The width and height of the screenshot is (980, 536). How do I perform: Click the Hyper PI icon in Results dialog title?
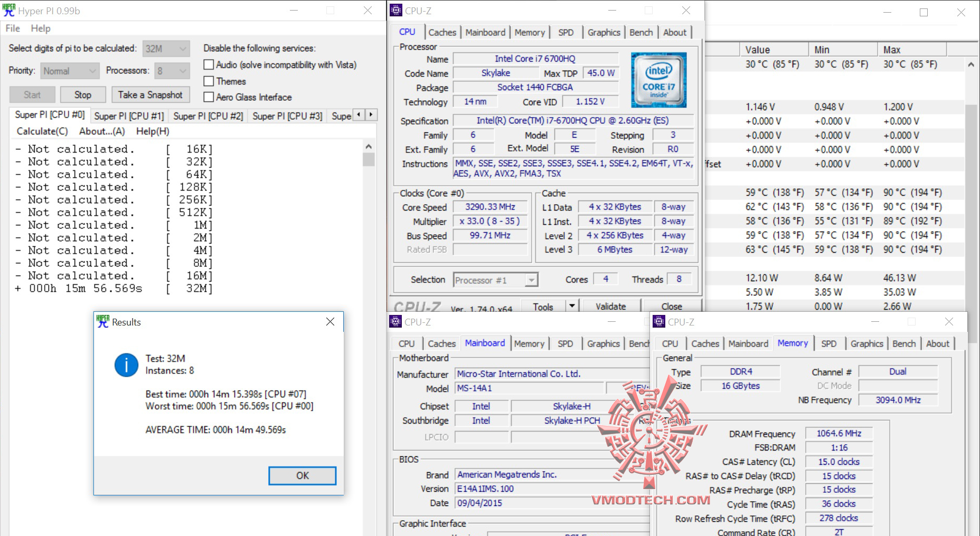click(x=103, y=322)
